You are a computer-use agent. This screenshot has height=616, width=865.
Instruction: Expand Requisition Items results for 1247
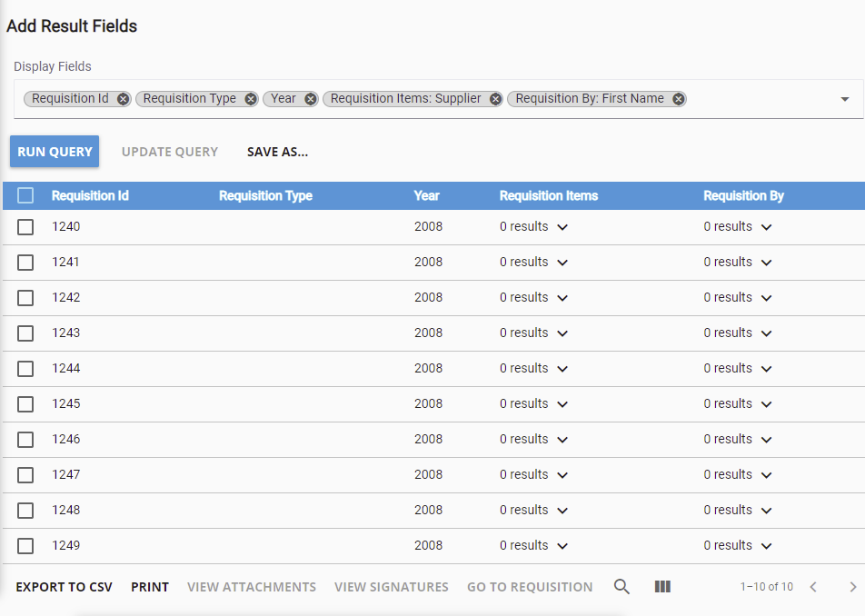[x=562, y=475]
